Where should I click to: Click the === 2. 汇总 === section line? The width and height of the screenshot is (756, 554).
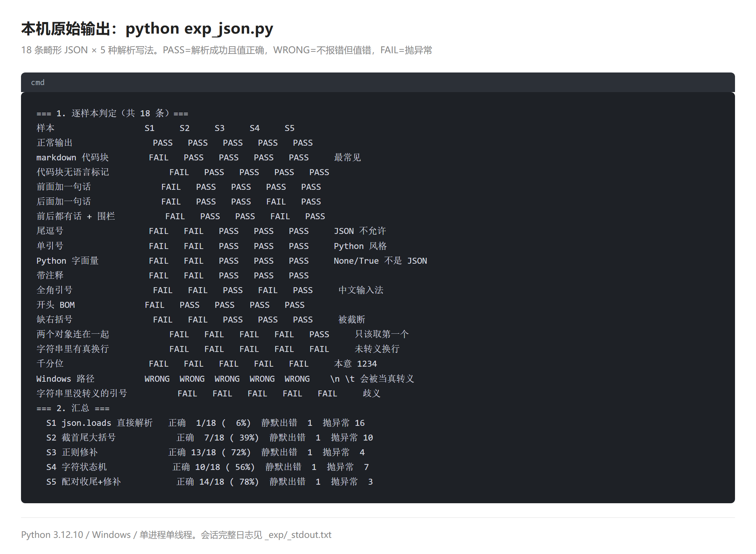pos(73,408)
